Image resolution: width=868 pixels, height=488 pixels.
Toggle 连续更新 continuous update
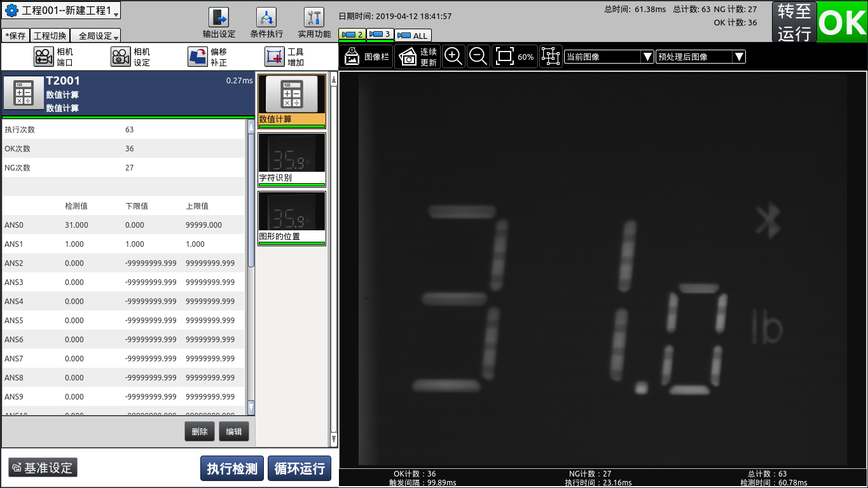(x=418, y=57)
